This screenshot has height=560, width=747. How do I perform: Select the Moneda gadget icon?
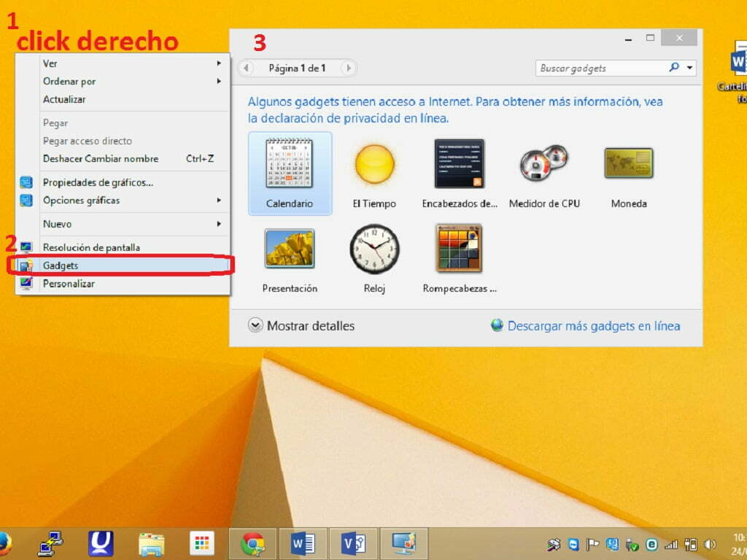point(628,164)
